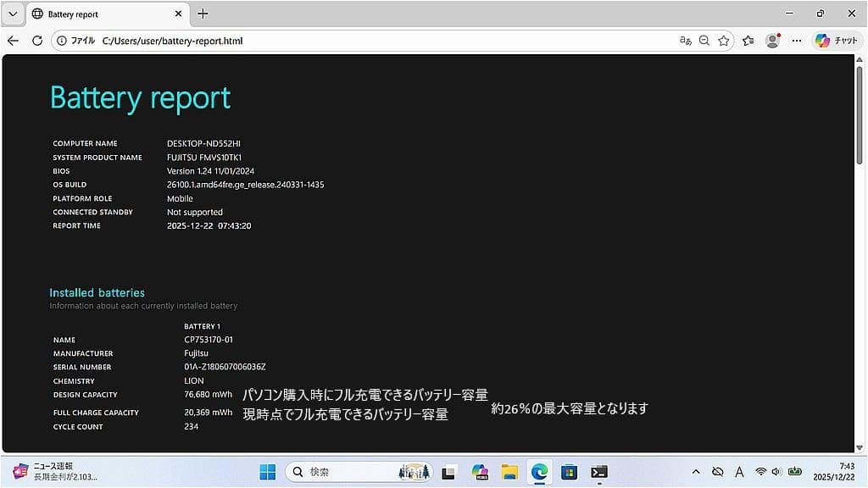
Task: Open Copilot チャット in Edge
Action: coord(837,41)
